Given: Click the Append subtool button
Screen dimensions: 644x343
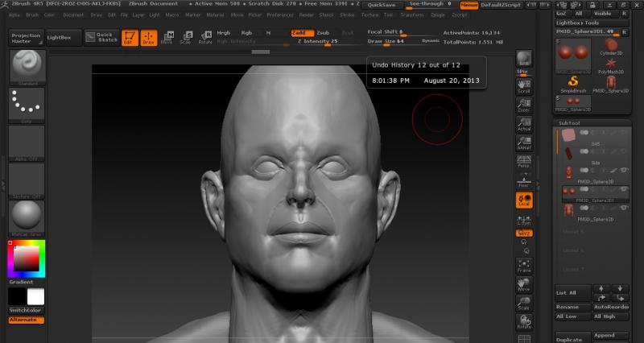Looking at the screenshot, I should (x=611, y=336).
